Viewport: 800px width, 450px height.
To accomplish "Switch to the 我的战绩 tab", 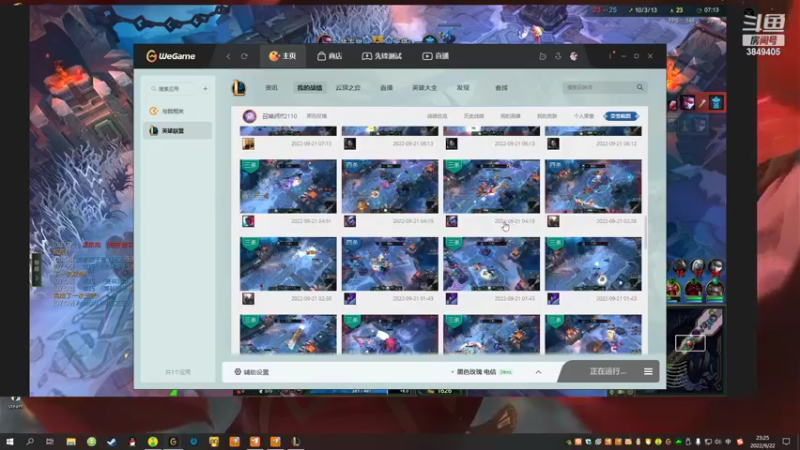I will 310,88.
